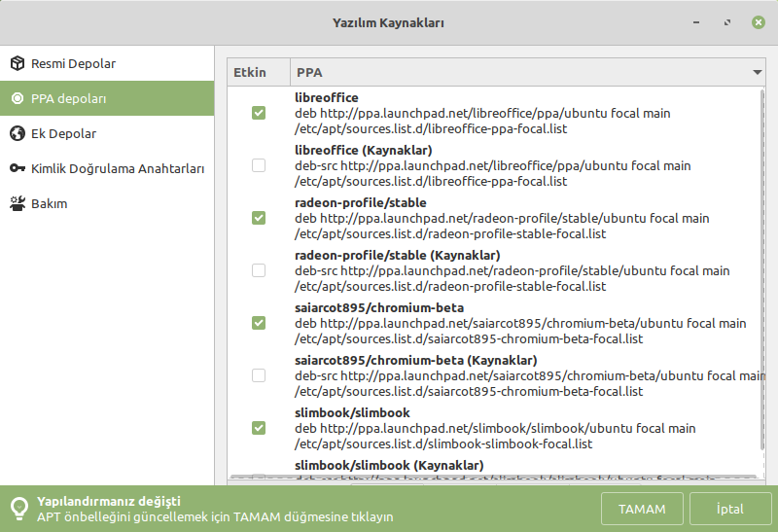Click the Yazılım Kaynakları window title

click(x=388, y=22)
